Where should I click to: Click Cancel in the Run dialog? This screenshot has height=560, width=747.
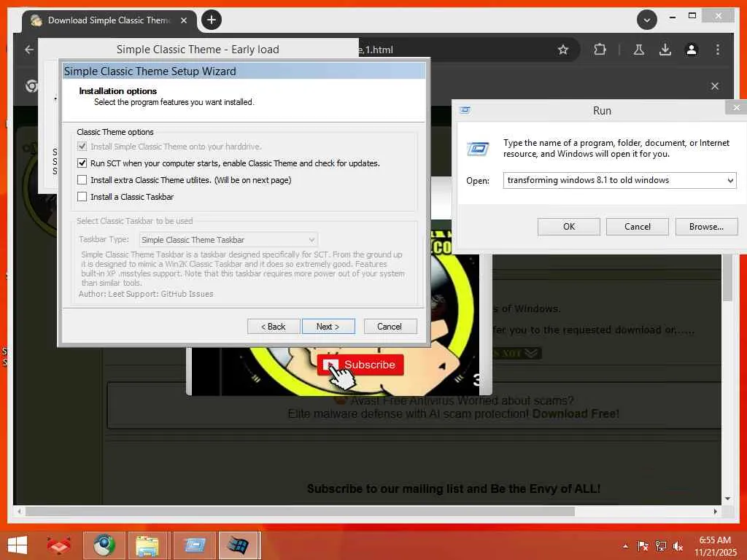pos(638,227)
